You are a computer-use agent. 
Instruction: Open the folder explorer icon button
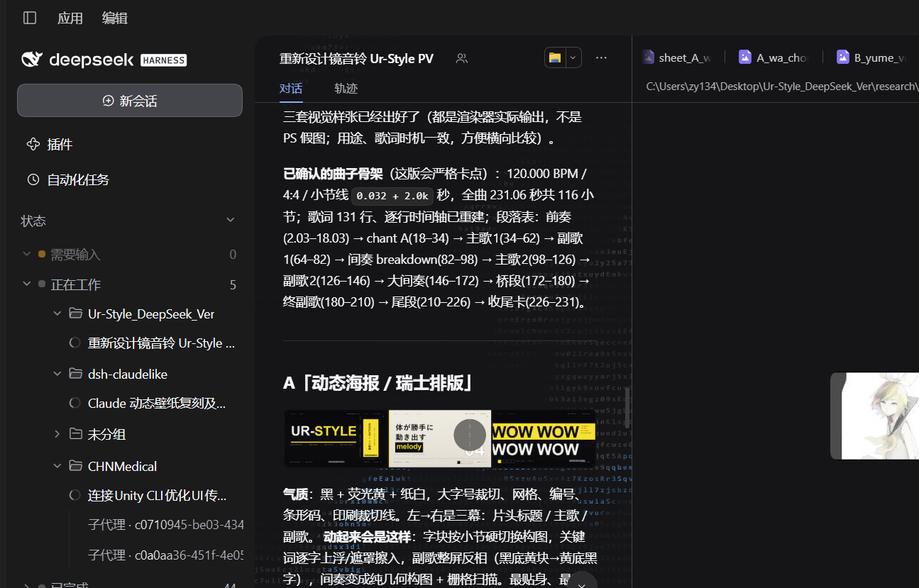(x=555, y=57)
